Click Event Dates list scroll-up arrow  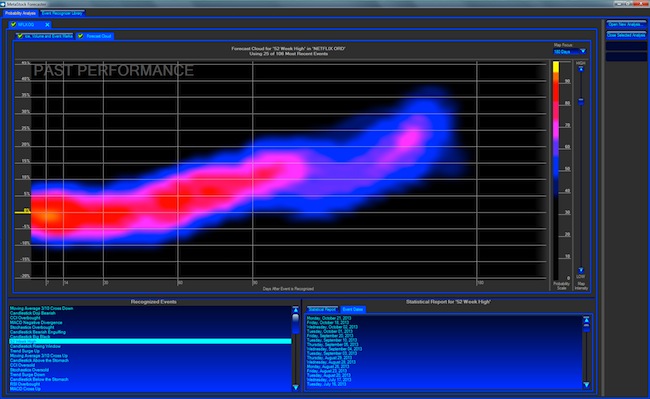click(x=586, y=320)
